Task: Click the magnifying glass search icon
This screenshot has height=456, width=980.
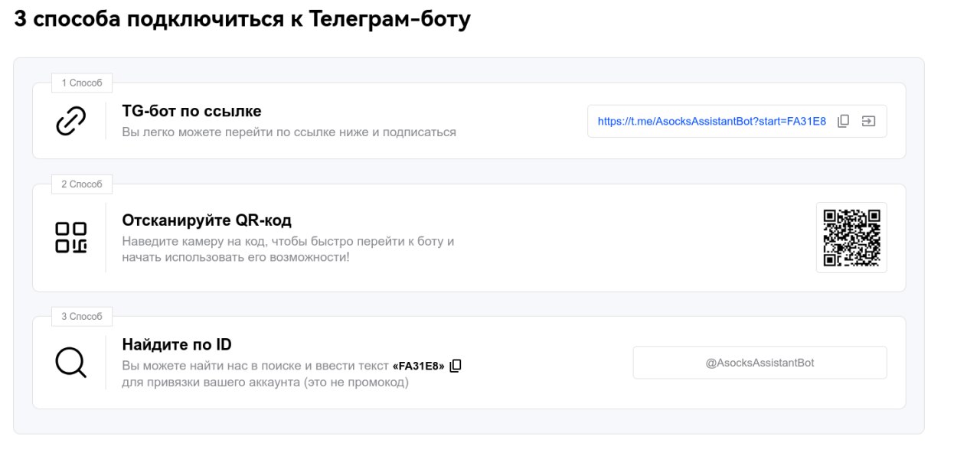Action: pos(70,363)
